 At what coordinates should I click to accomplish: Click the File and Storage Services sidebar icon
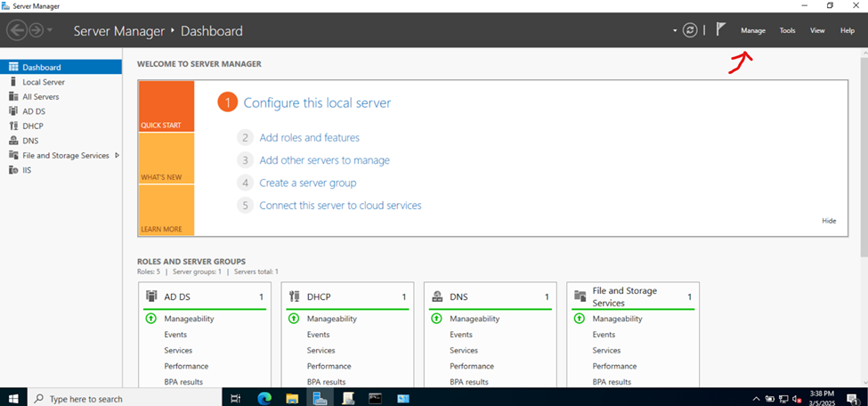point(14,156)
